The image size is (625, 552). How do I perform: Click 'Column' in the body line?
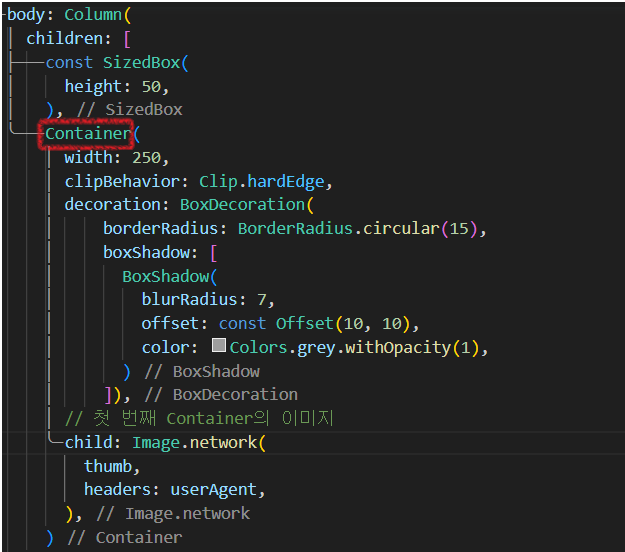pos(93,15)
